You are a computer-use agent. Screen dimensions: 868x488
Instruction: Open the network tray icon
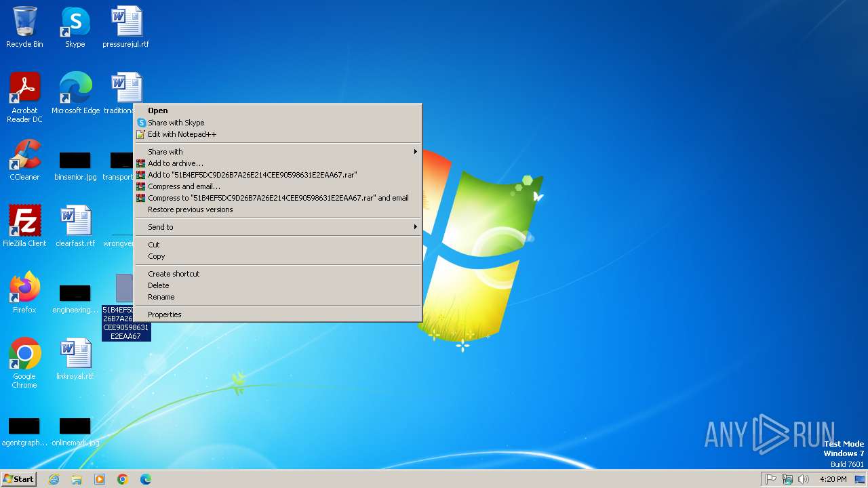787,479
